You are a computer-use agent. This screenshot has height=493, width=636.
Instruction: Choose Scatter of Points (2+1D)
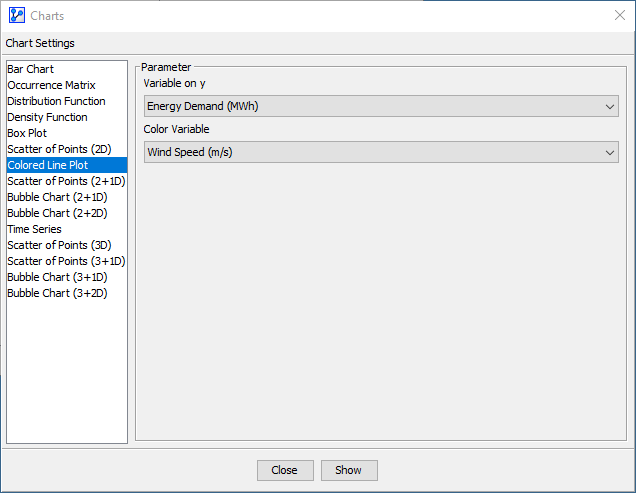click(x=66, y=181)
